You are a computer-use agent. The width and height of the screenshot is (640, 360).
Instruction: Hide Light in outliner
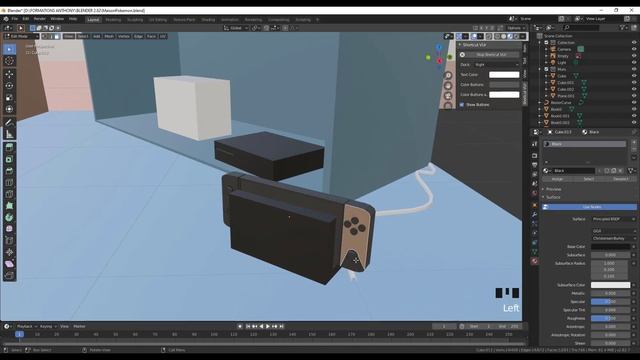(x=634, y=62)
